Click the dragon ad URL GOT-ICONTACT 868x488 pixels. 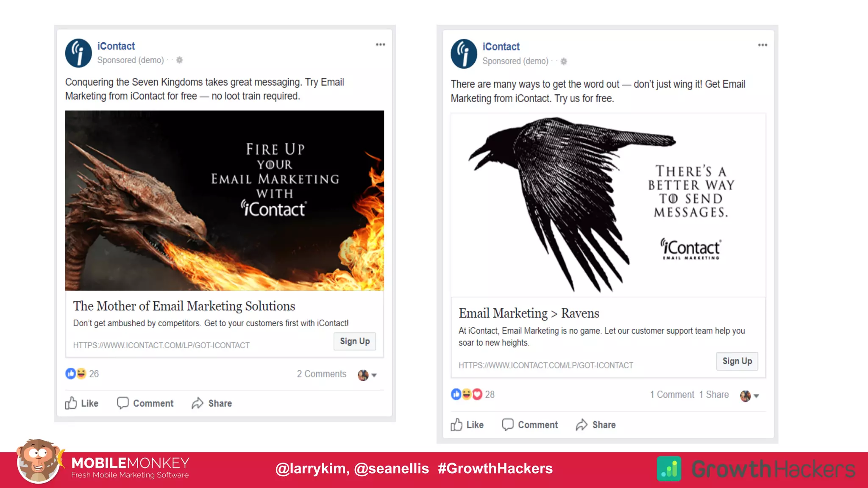(x=161, y=345)
